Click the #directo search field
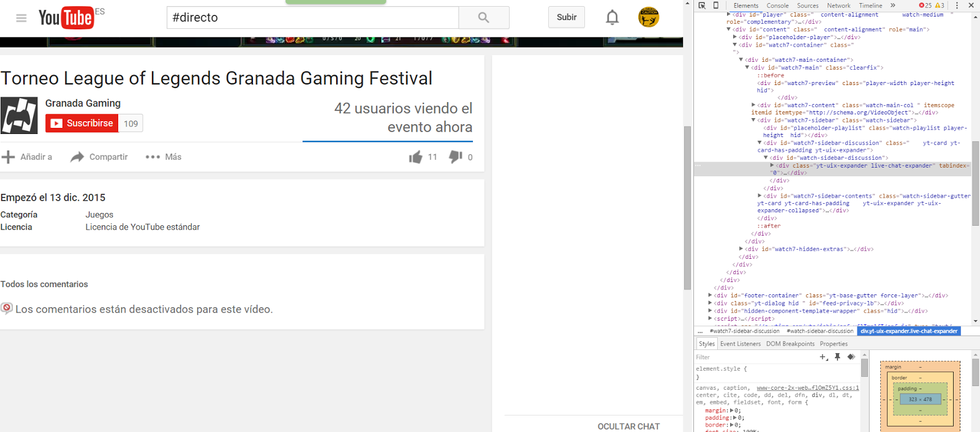The width and height of the screenshot is (980, 432). point(313,18)
